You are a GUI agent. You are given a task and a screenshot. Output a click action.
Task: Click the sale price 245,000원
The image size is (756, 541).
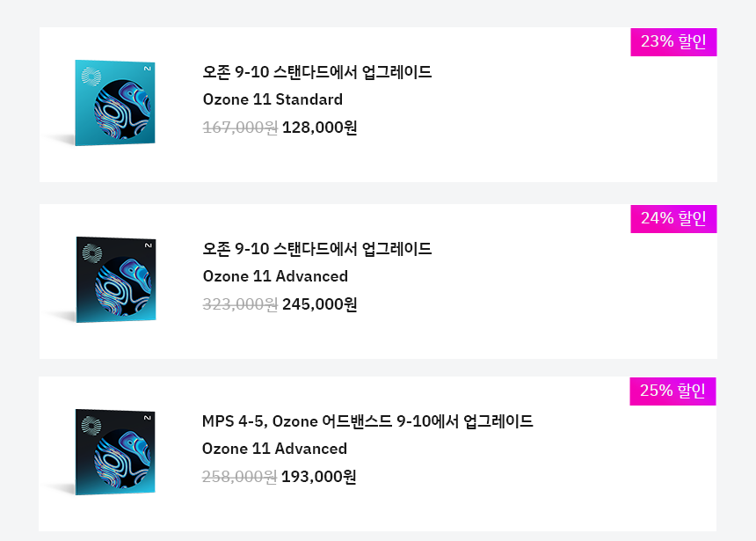coord(320,304)
